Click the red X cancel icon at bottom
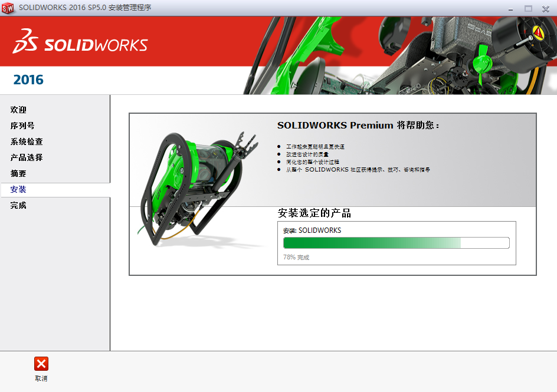Image resolution: width=557 pixels, height=392 pixels. [x=40, y=364]
